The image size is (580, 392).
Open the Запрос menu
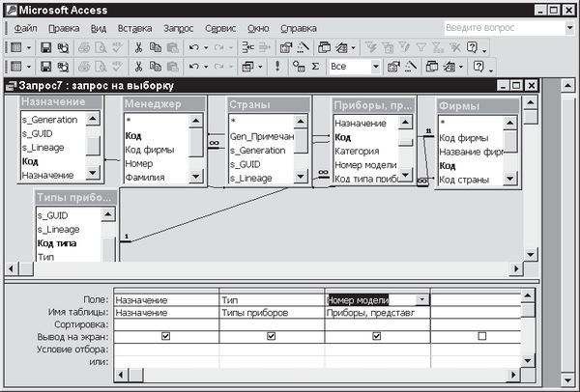178,29
